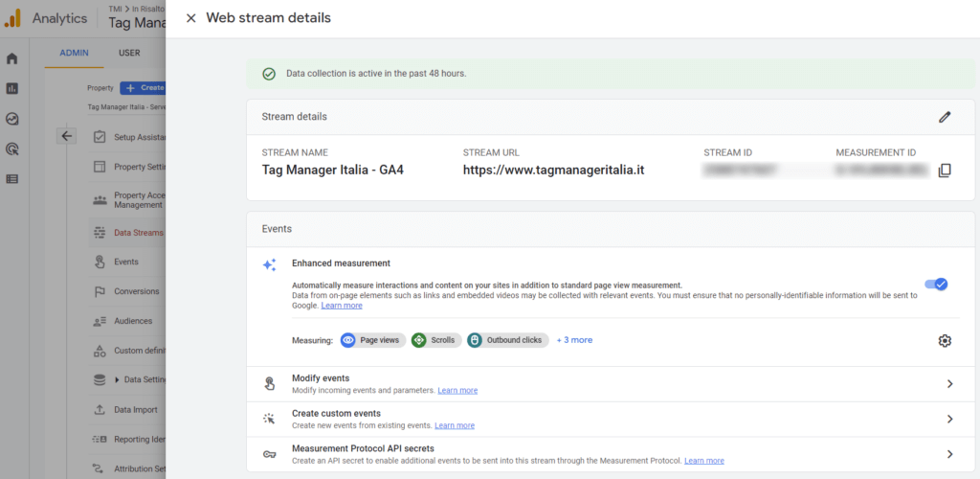Click the Scrolls chip
Image resolution: width=980 pixels, height=479 pixels.
[436, 340]
